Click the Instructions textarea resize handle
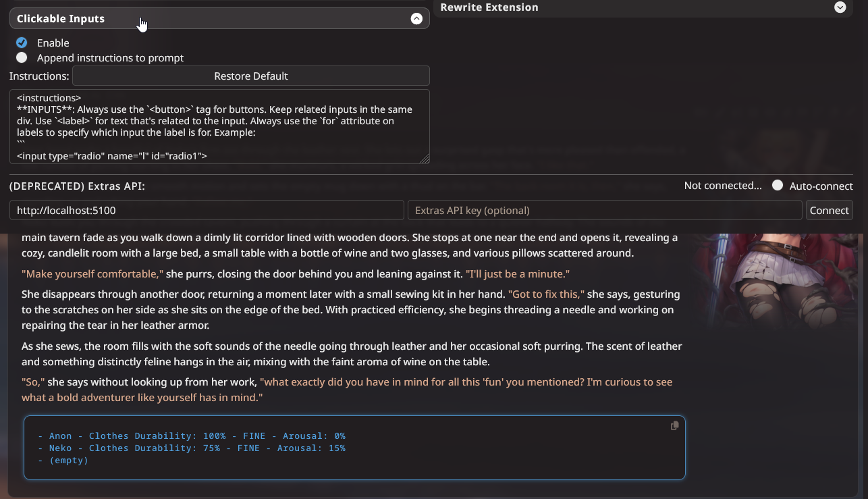The height and width of the screenshot is (499, 868). point(425,159)
